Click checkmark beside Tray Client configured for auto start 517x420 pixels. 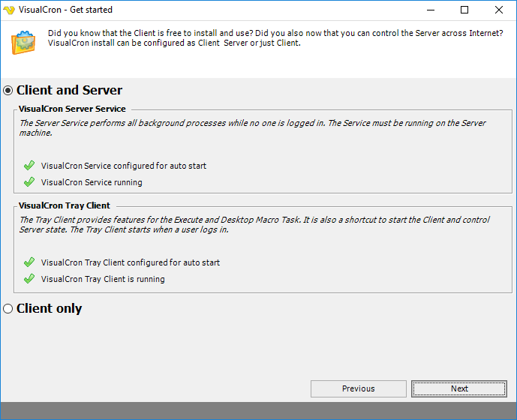click(29, 262)
